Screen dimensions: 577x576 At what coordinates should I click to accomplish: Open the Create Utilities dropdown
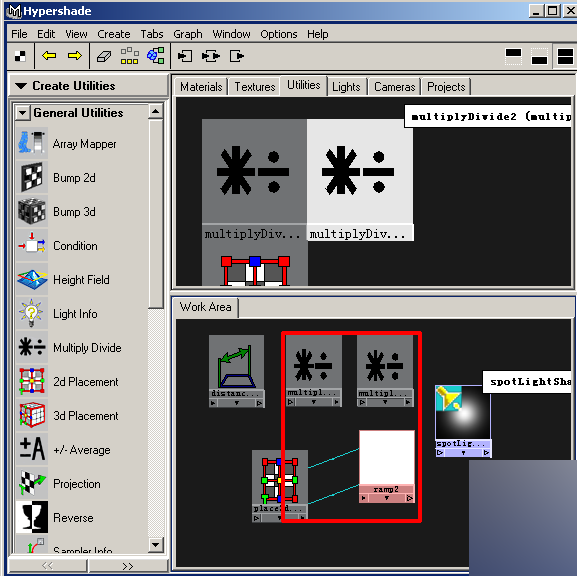coord(21,86)
